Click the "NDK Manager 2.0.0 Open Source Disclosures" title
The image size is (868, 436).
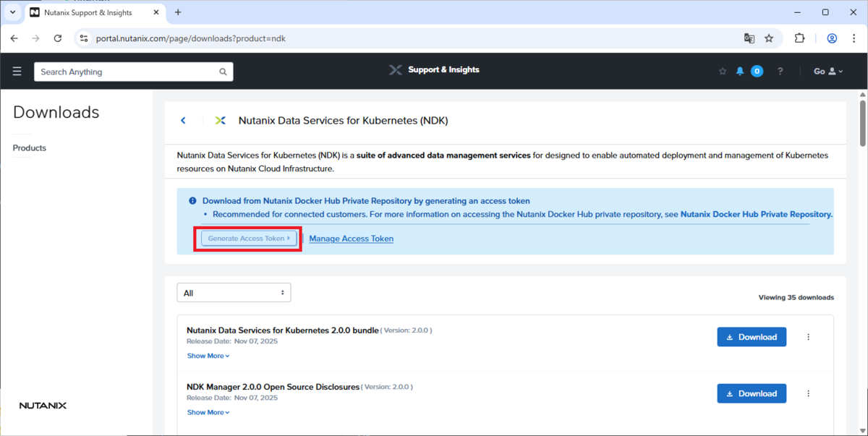(273, 387)
